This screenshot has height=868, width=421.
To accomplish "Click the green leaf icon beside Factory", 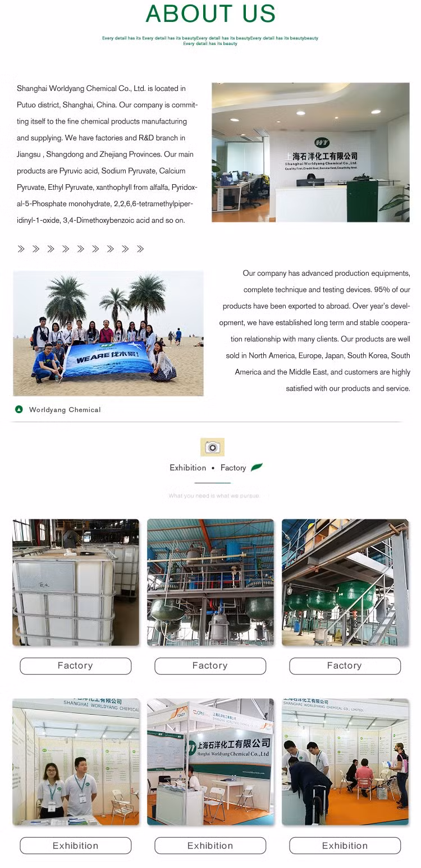I will tap(257, 467).
